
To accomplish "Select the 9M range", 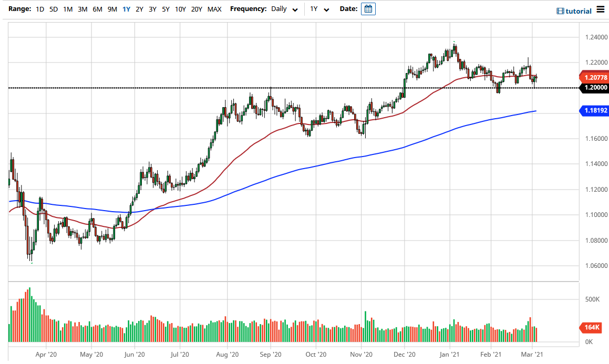I will 111,9.
